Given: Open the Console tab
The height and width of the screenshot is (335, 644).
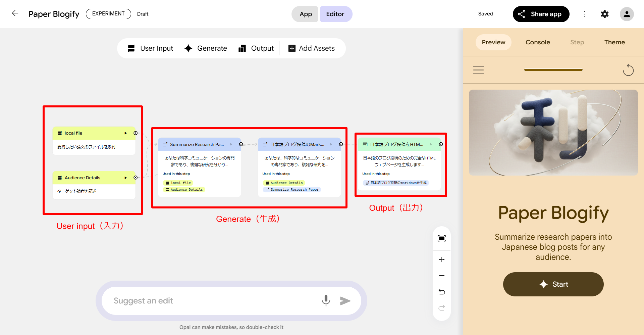Looking at the screenshot, I should tap(537, 42).
